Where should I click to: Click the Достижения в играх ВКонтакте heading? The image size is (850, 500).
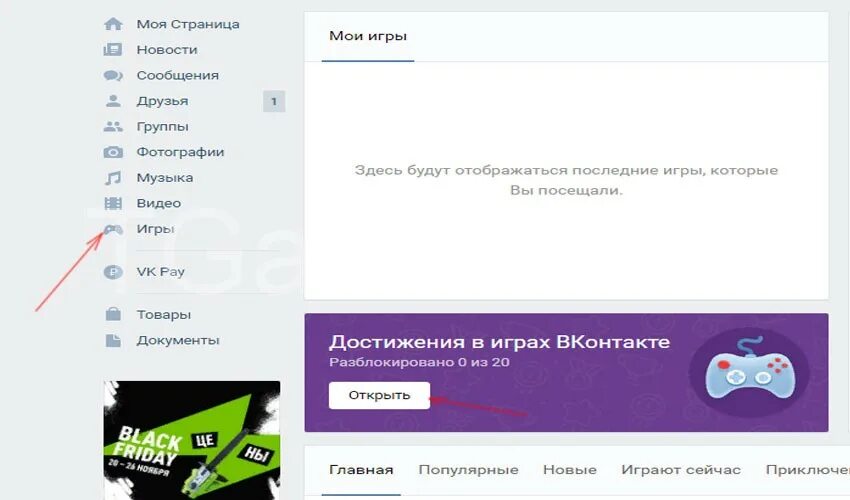click(499, 342)
